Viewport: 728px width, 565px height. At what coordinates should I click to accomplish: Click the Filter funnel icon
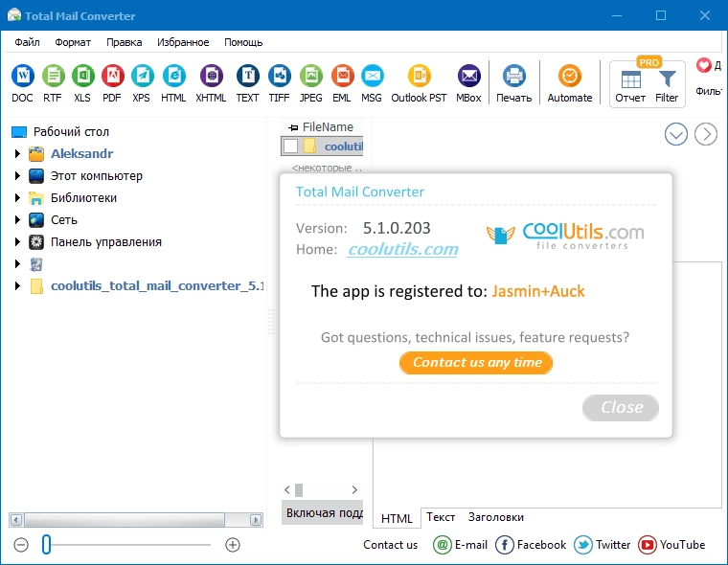pyautogui.click(x=667, y=79)
